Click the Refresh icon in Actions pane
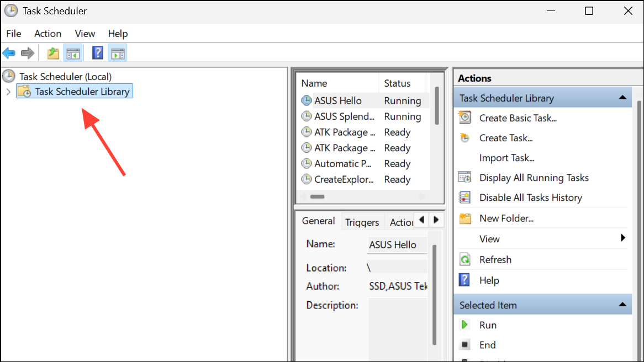 tap(464, 259)
